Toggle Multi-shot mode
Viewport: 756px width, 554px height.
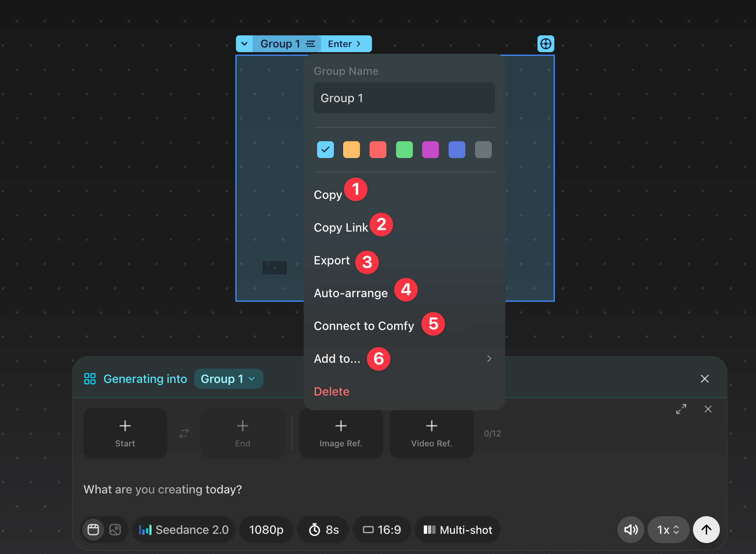(457, 530)
